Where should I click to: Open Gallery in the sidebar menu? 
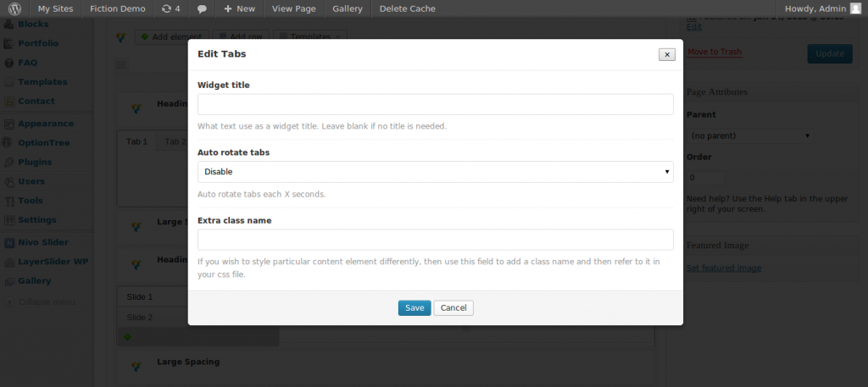point(34,281)
